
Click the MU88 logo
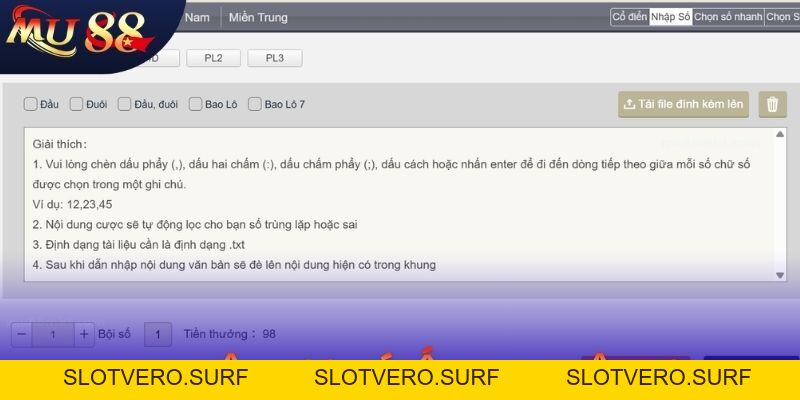(x=79, y=33)
